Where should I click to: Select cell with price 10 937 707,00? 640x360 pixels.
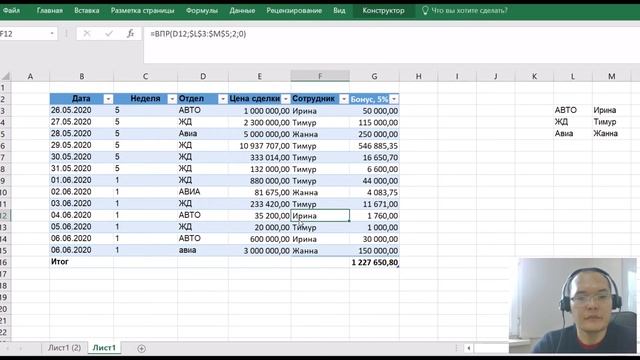pos(260,146)
